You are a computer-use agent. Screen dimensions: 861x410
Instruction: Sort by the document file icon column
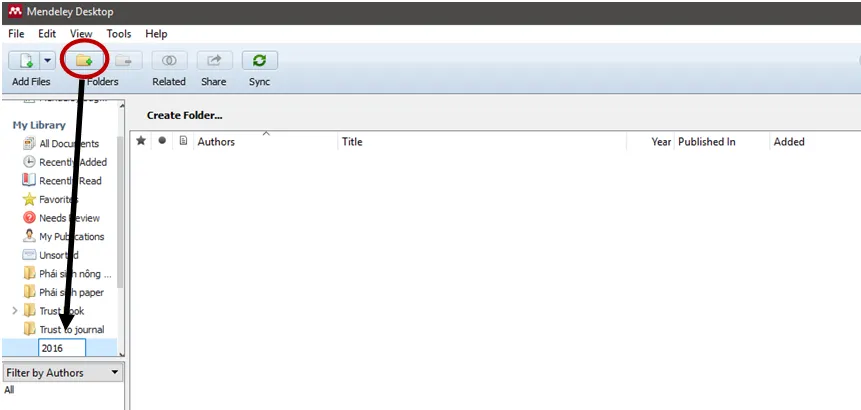[x=183, y=141]
